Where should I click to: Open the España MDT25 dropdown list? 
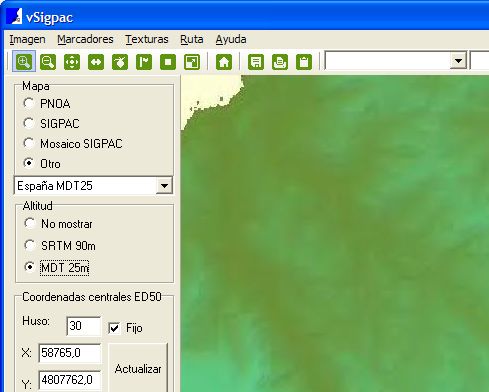point(164,186)
